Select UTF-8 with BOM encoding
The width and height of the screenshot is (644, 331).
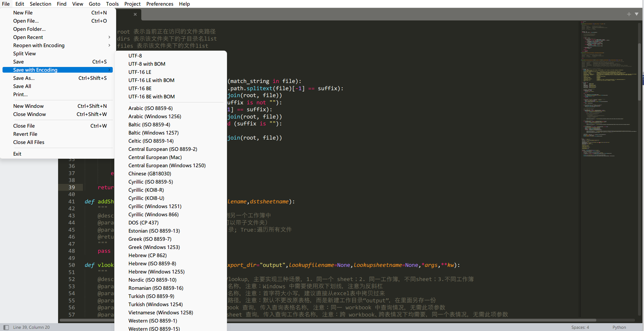coord(170,64)
